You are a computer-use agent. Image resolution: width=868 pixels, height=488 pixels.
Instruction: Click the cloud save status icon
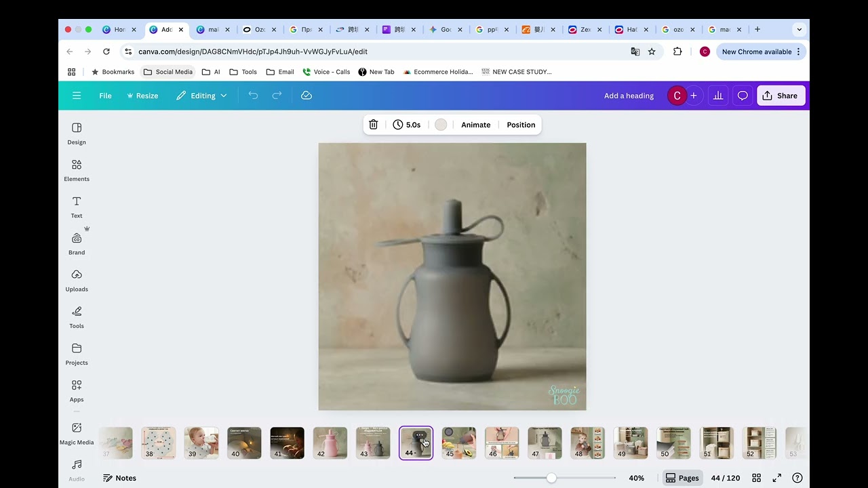click(307, 96)
